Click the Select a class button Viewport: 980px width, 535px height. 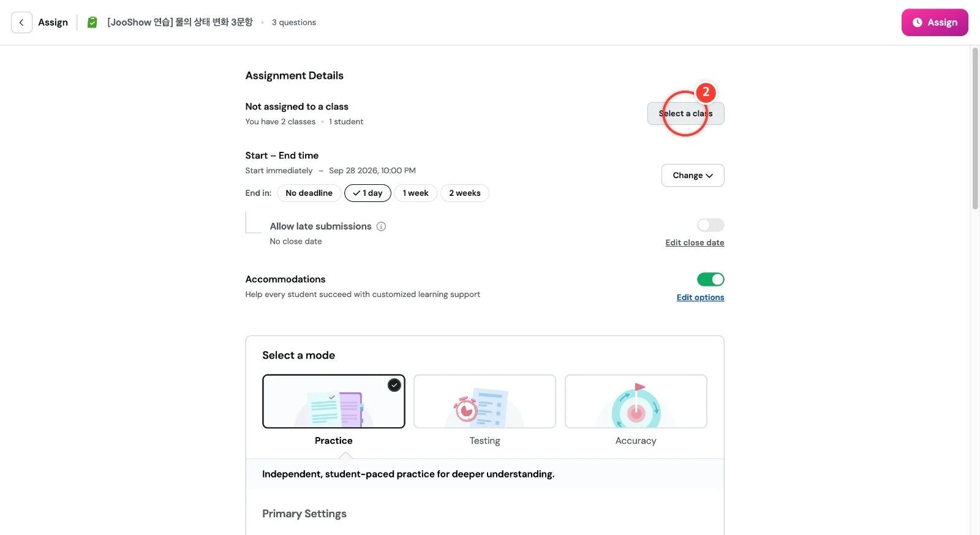(686, 114)
